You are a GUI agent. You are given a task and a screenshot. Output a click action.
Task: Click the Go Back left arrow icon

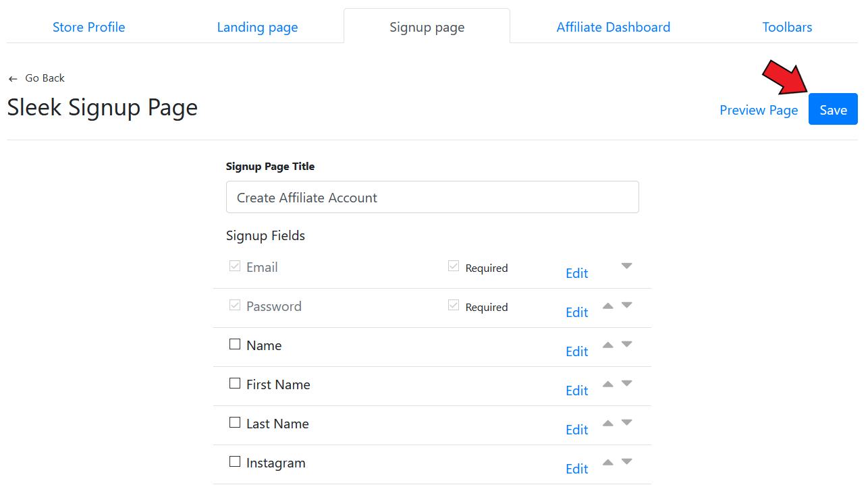(x=13, y=79)
